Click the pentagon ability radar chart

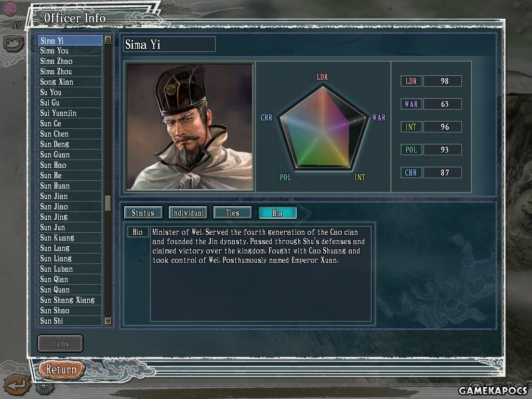tap(323, 128)
